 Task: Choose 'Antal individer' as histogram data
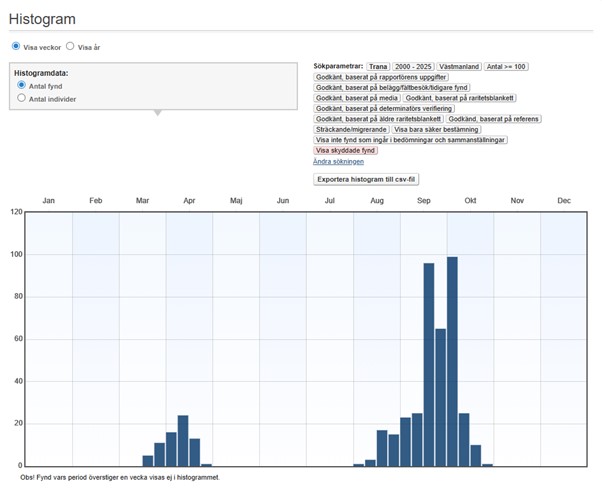pyautogui.click(x=22, y=99)
